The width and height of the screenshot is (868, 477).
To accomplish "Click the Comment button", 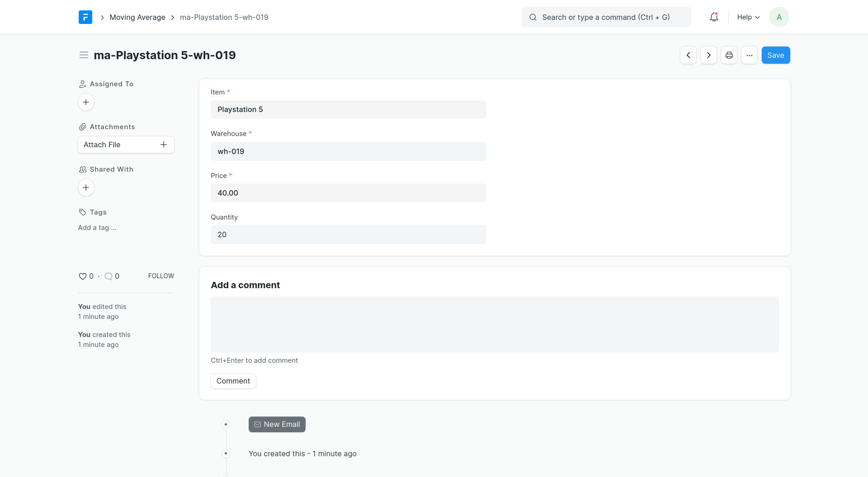I will click(x=233, y=381).
